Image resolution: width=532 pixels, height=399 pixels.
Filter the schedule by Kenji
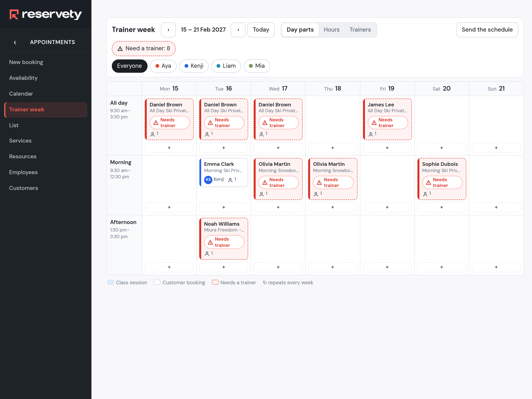[x=194, y=66]
